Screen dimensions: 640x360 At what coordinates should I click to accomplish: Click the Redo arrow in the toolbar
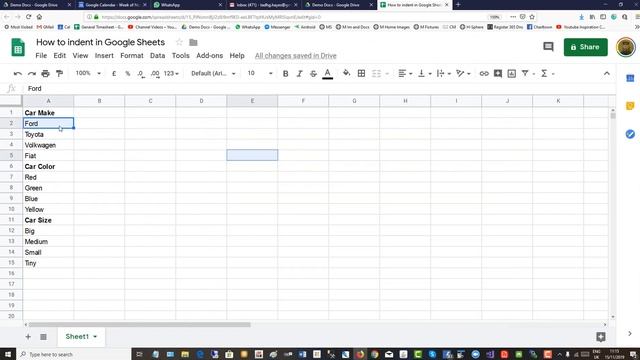click(31, 73)
